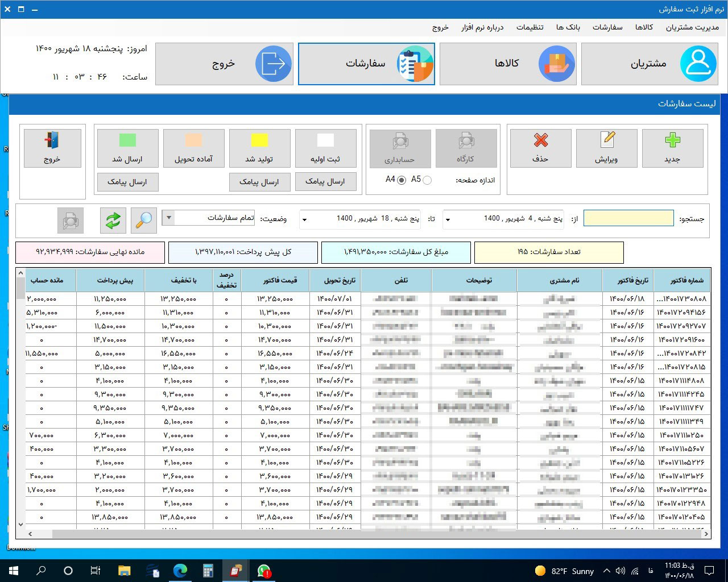Select the A4 page size radio button
The image size is (728, 582).
click(402, 180)
